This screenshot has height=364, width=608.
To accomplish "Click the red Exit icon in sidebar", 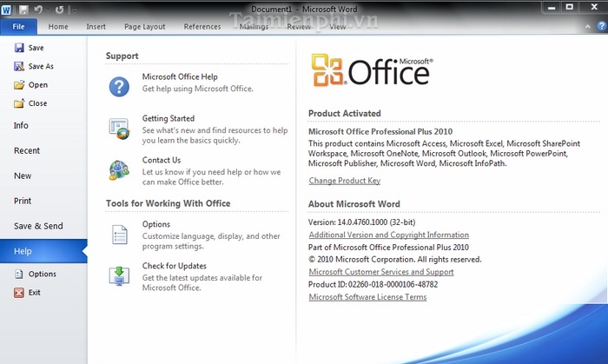I will click(19, 292).
